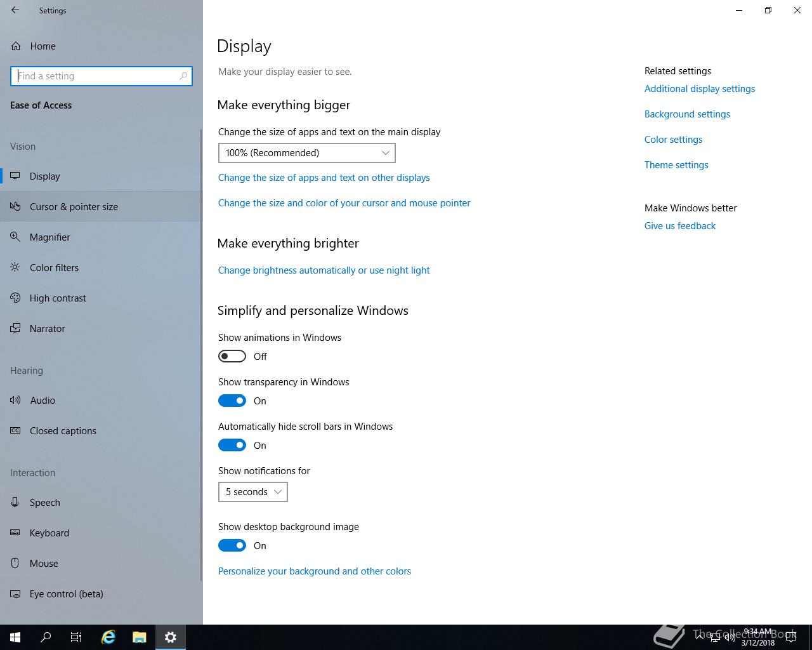
Task: Show hidden system tray icons
Action: (x=700, y=637)
